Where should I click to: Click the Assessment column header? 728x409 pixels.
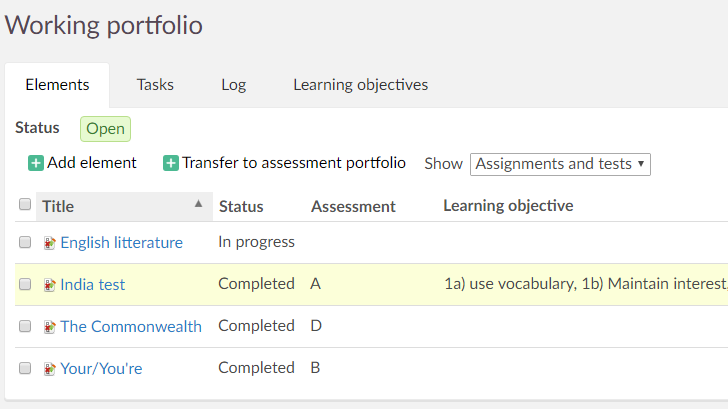point(353,206)
